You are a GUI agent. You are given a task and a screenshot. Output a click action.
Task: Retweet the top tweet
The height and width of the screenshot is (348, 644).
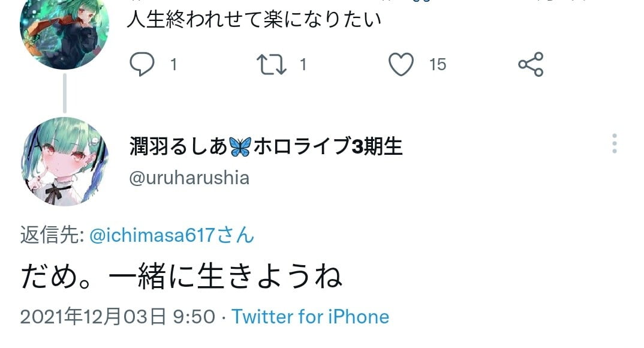pyautogui.click(x=271, y=64)
